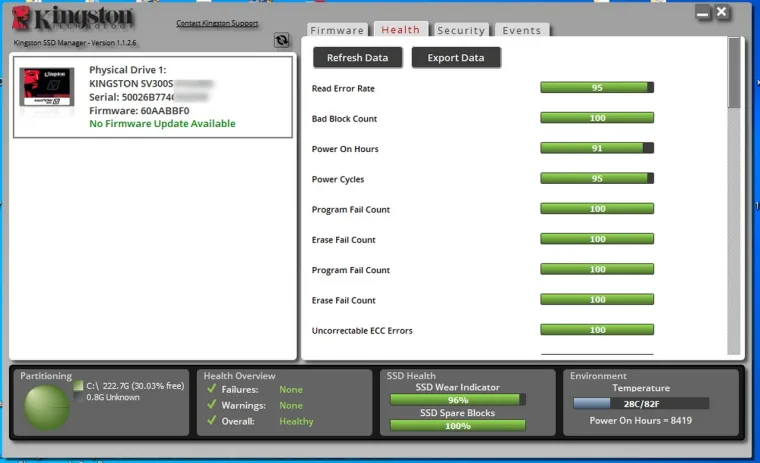Select the Kingston SSD drive thumbnail

(x=48, y=96)
